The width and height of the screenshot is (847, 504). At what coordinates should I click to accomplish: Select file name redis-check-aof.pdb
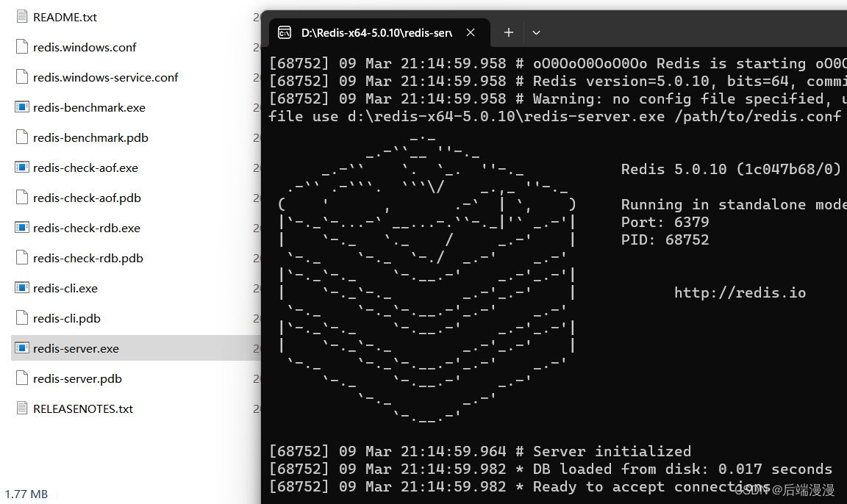pos(87,198)
